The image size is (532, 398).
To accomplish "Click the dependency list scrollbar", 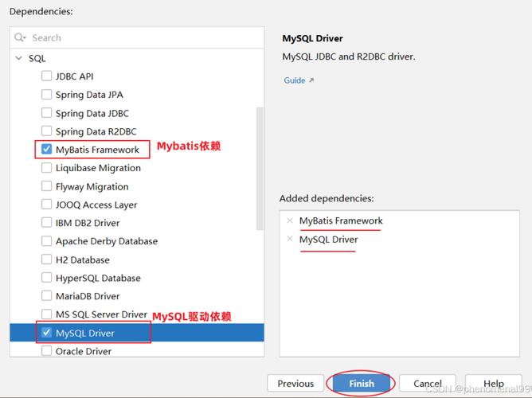I will [x=260, y=169].
